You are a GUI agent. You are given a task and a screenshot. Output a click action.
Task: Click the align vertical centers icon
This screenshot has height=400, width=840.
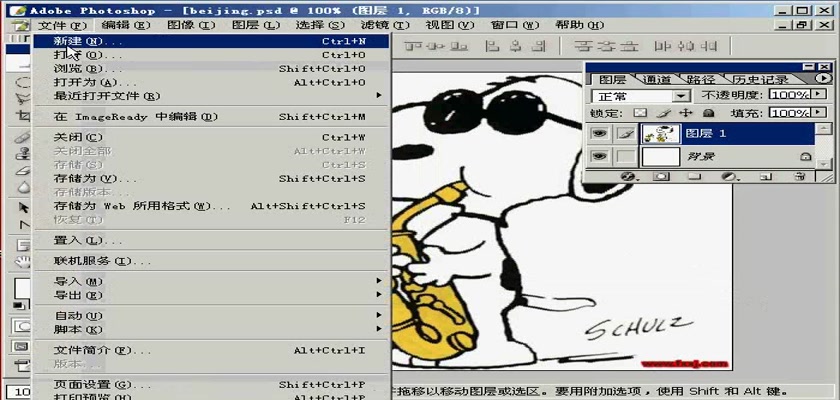click(x=437, y=47)
